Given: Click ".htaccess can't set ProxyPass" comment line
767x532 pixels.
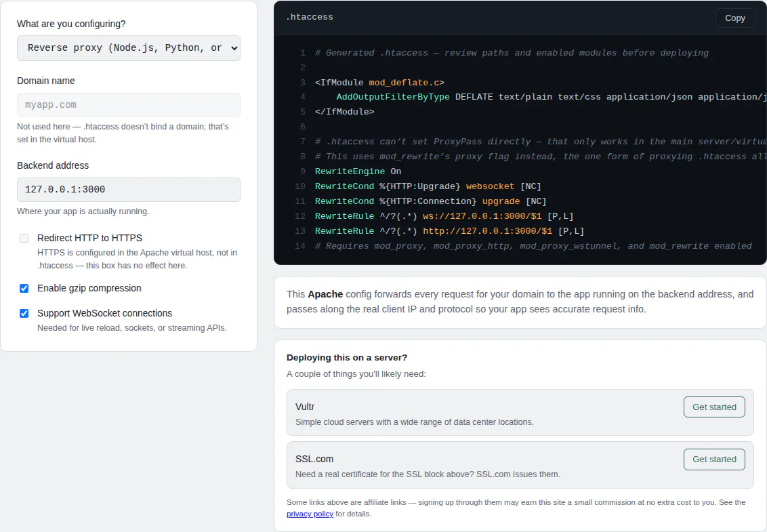Looking at the screenshot, I should pos(541,142).
